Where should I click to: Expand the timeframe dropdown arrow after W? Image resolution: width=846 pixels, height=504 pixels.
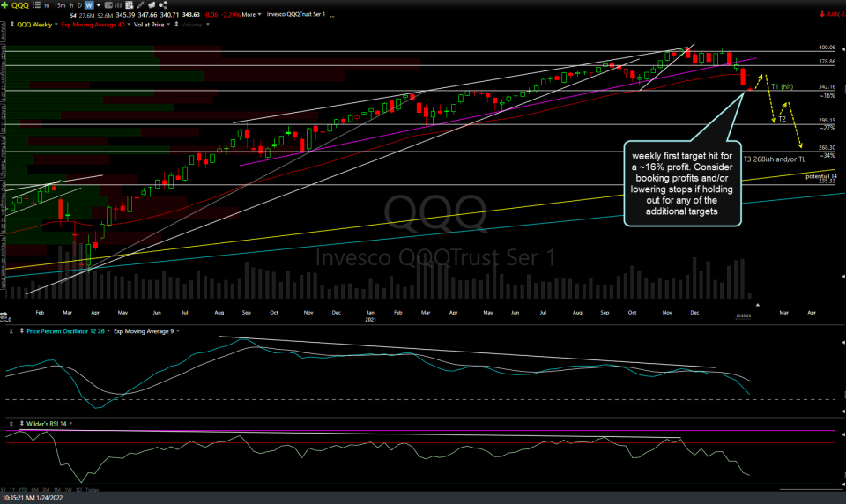(98, 5)
